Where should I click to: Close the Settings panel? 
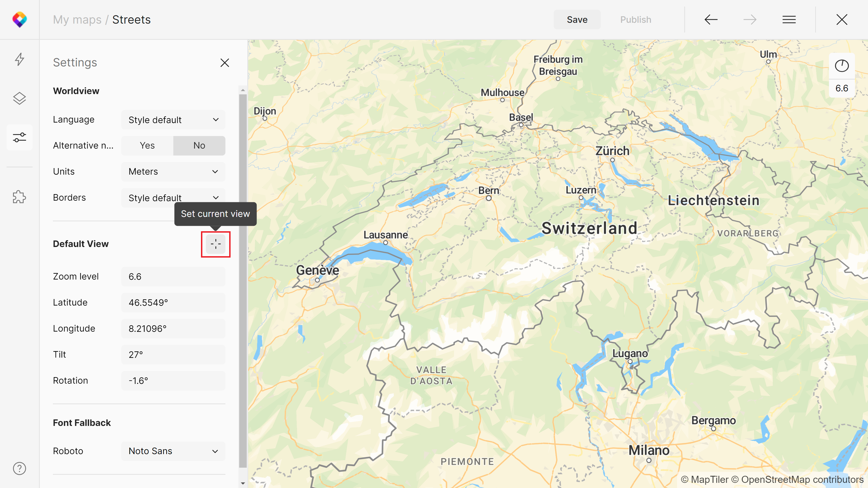coord(225,63)
